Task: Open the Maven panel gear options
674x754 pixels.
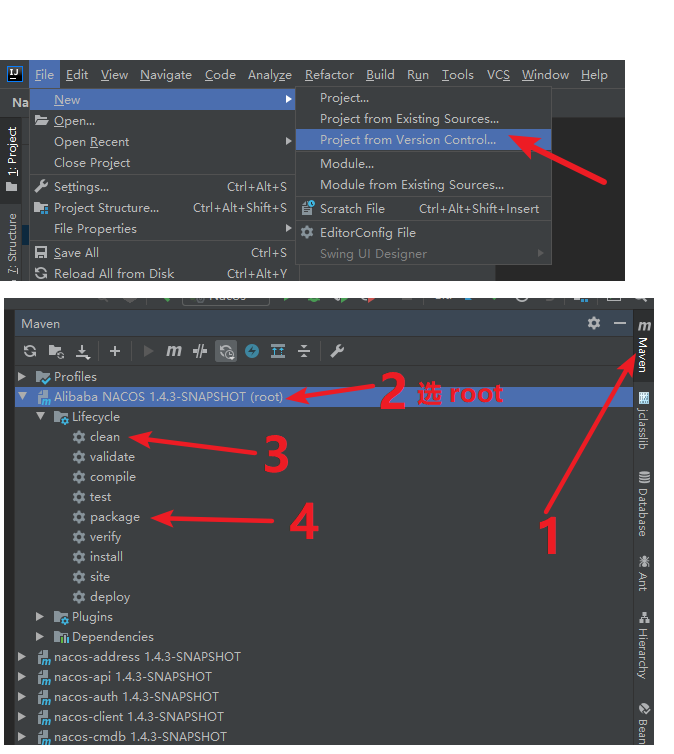Action: [x=594, y=323]
